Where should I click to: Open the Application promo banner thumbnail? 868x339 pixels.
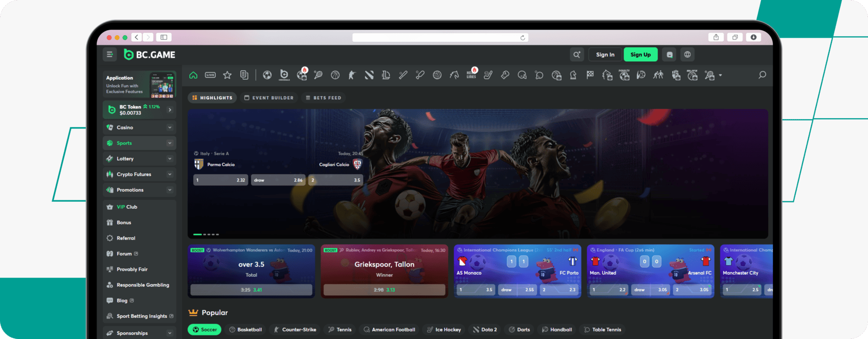click(162, 85)
